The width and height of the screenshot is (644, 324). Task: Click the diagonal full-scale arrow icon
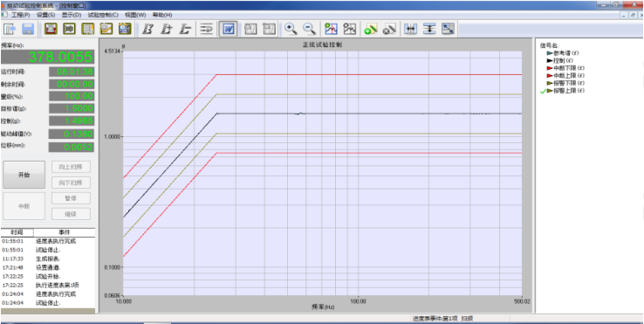point(448,29)
